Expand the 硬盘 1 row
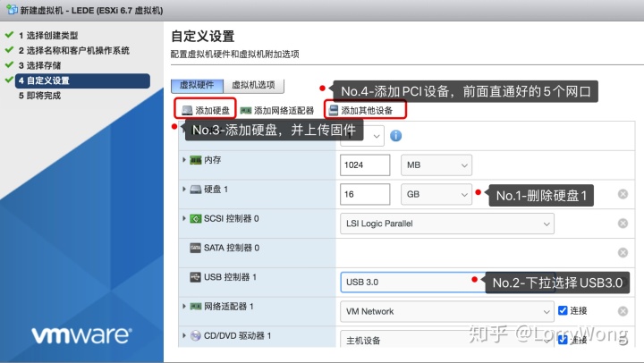The width and height of the screenshot is (644, 363). [x=184, y=189]
